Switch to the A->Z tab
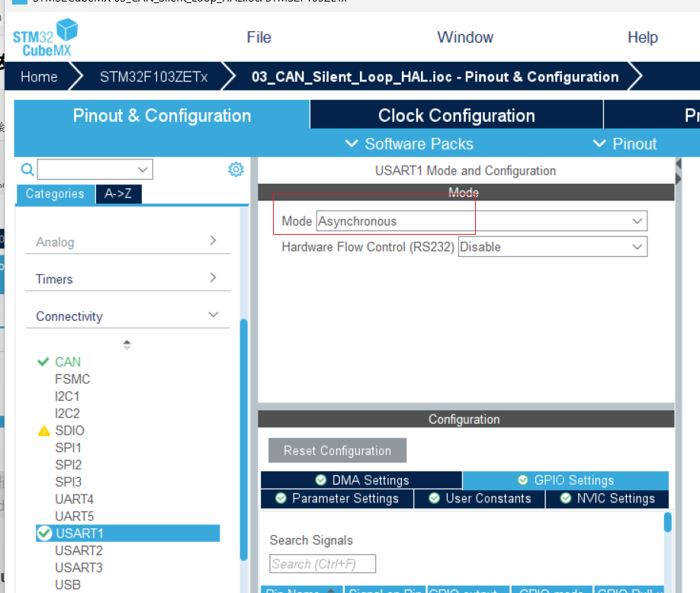The height and width of the screenshot is (593, 700). pos(118,194)
